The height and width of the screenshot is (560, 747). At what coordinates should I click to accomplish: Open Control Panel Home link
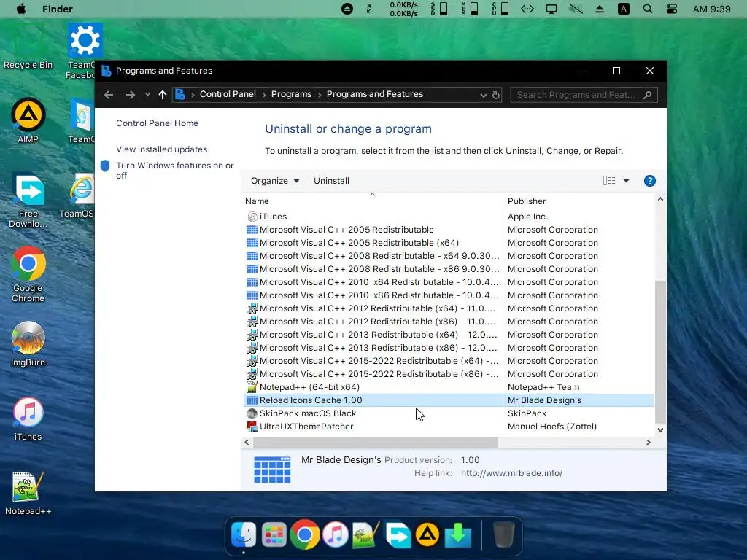[158, 122]
